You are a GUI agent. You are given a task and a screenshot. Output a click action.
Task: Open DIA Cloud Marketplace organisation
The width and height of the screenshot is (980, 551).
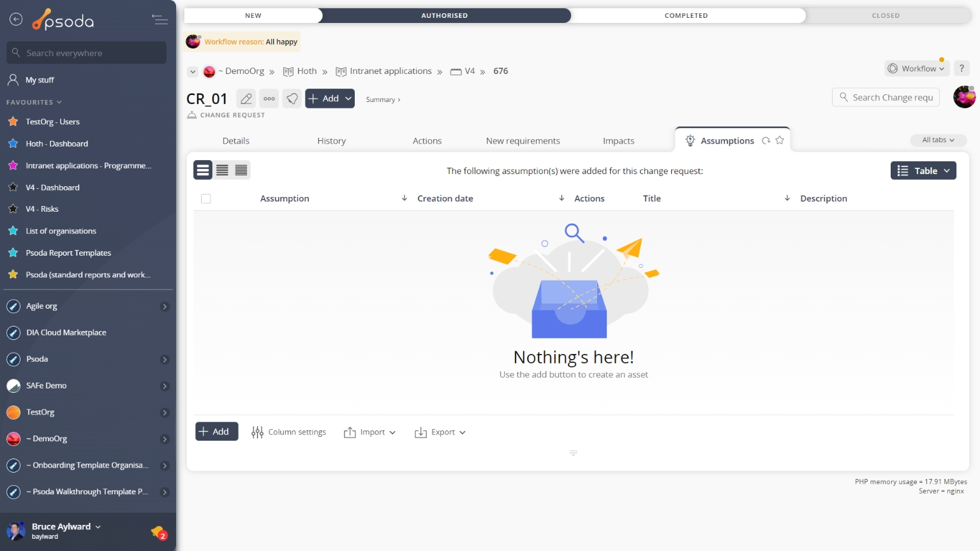tap(66, 333)
